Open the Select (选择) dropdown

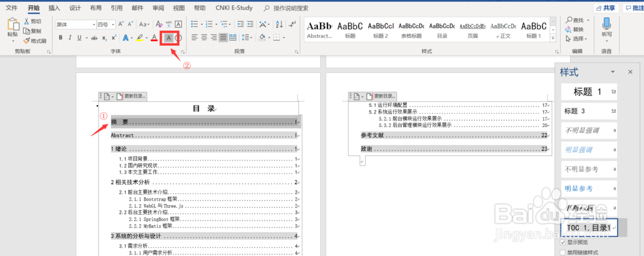[576, 39]
